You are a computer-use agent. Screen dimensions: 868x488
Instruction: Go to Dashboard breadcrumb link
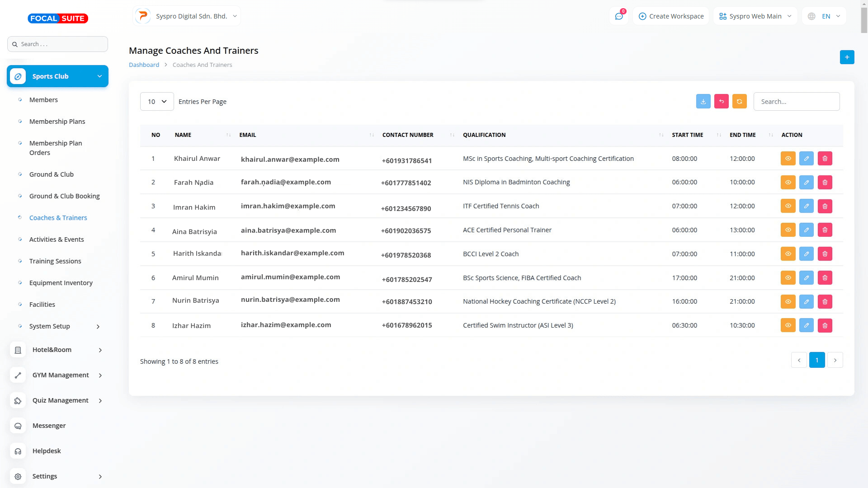pyautogui.click(x=144, y=65)
